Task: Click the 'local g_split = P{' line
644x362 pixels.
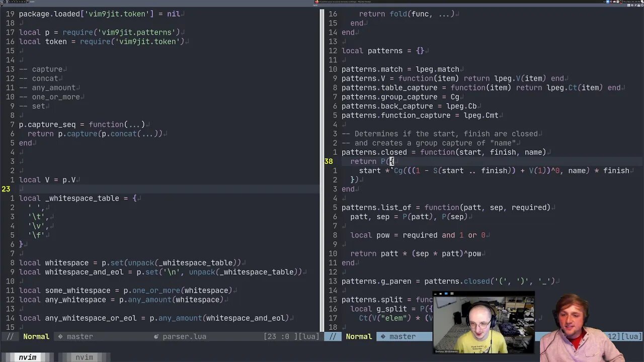Action: [391, 309]
